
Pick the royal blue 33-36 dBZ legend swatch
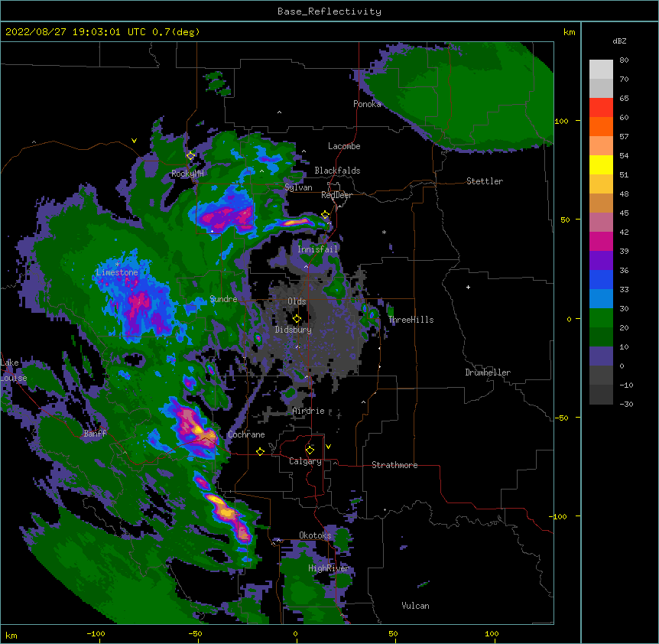(601, 280)
